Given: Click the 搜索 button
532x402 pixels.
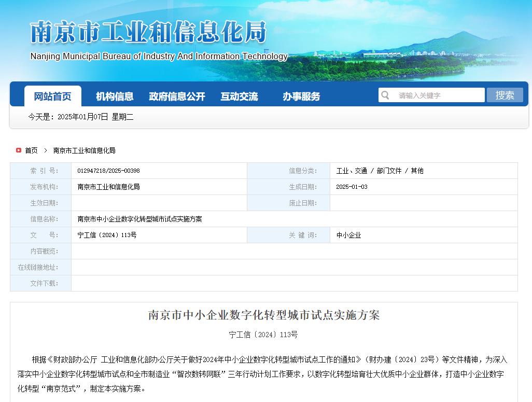Looking at the screenshot, I should pos(505,95).
